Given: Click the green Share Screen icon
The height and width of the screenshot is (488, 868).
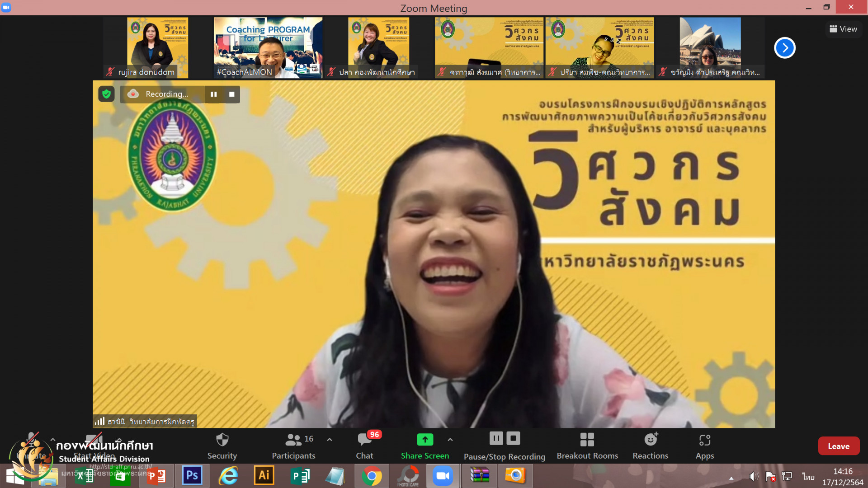Looking at the screenshot, I should tap(425, 439).
